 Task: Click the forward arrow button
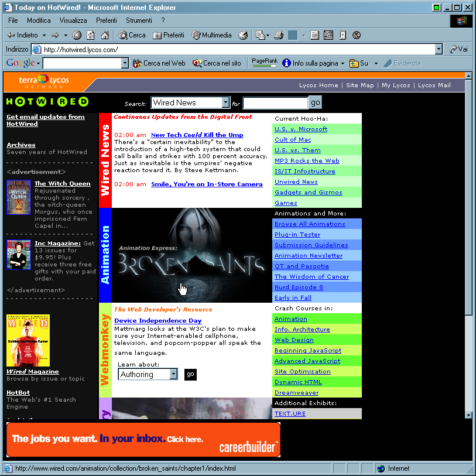point(55,35)
